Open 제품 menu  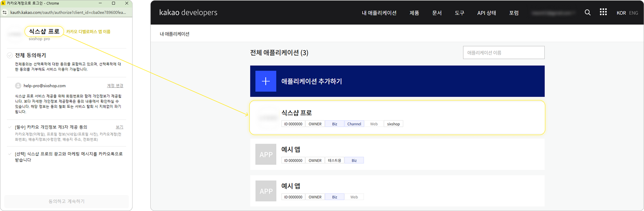[x=414, y=13]
